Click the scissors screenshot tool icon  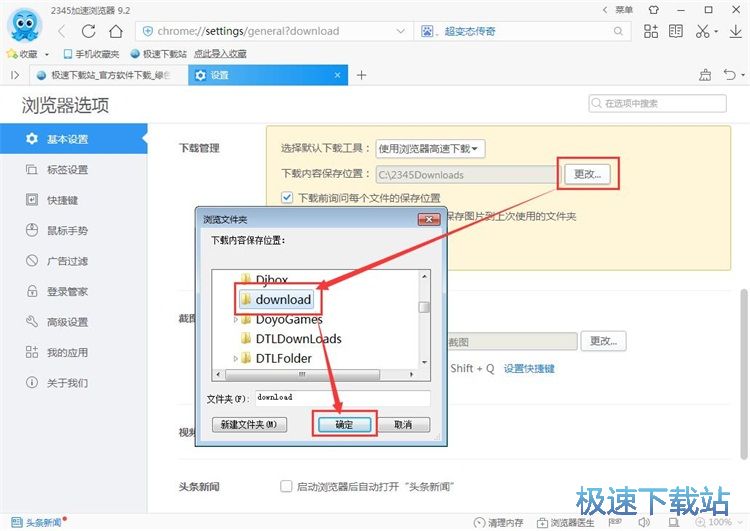coord(702,32)
